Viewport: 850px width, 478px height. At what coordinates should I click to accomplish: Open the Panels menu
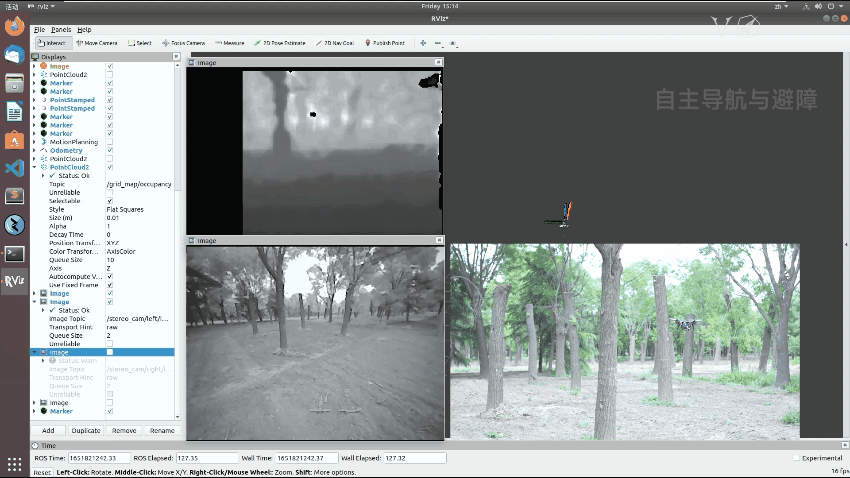pos(60,30)
